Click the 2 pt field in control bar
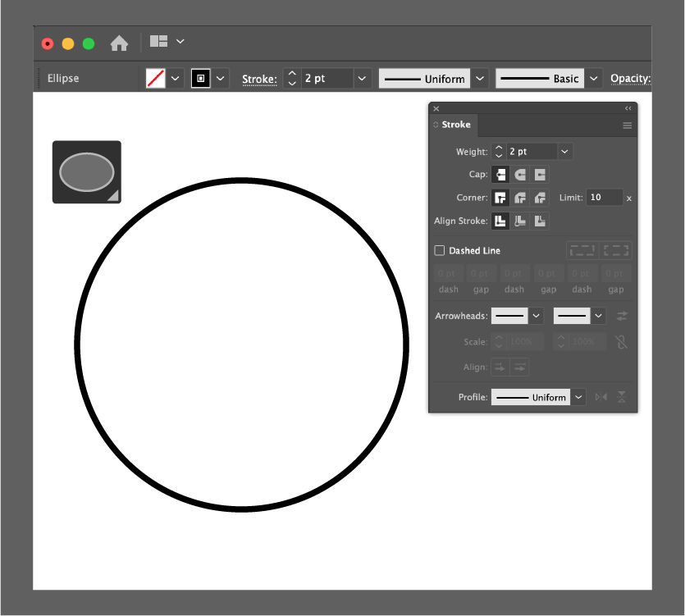The height and width of the screenshot is (616, 685). [x=327, y=78]
